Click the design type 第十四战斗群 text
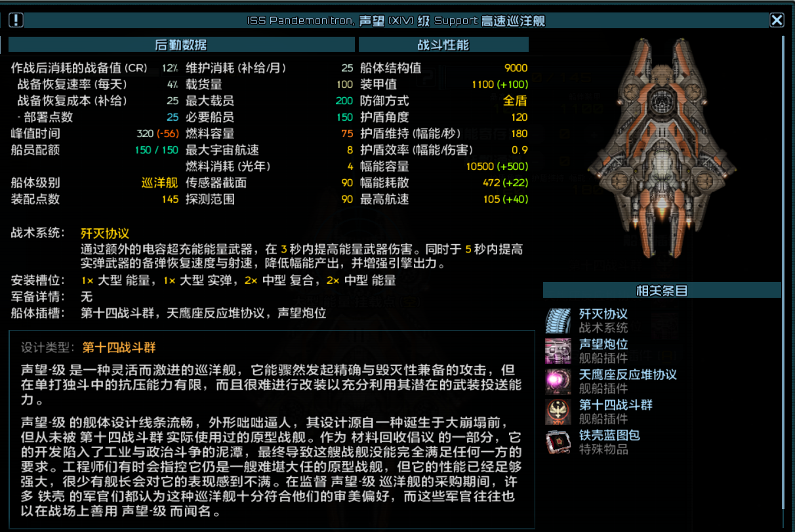 click(119, 347)
